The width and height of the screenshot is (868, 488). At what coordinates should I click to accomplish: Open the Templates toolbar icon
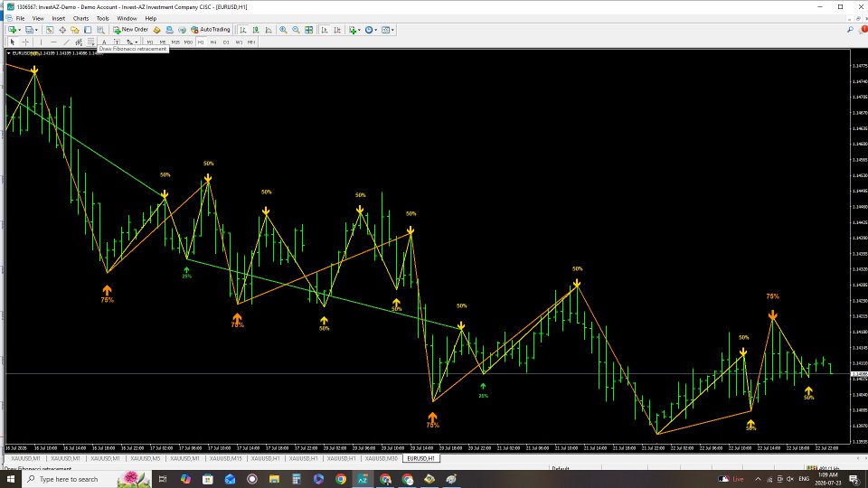click(x=385, y=30)
